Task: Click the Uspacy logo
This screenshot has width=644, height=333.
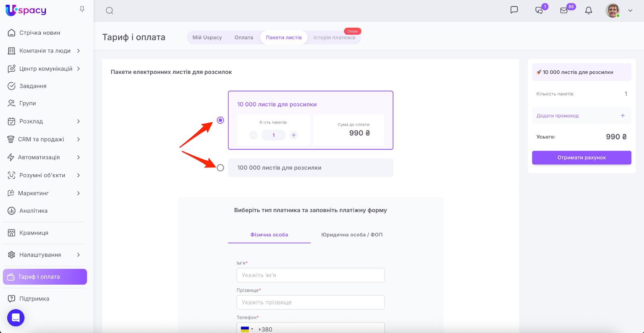Action: point(26,10)
